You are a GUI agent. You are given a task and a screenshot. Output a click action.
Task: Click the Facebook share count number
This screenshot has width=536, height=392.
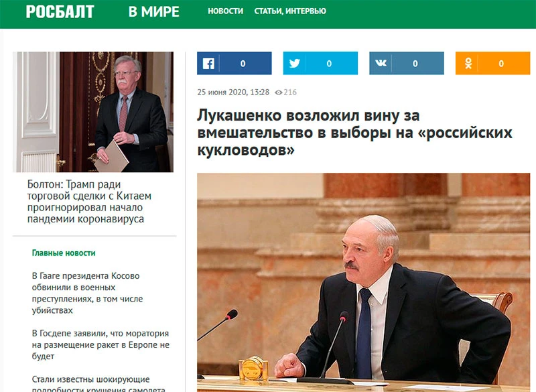243,64
